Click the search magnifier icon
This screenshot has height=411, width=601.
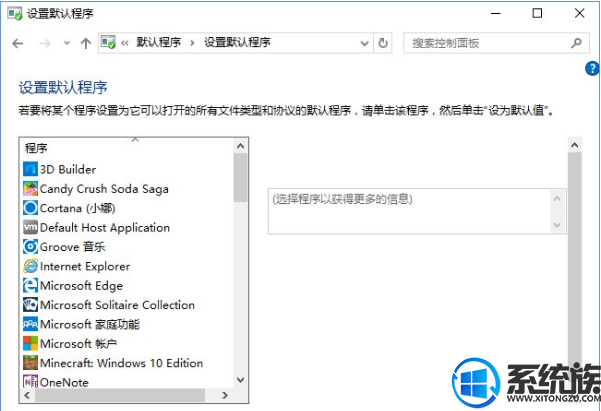coord(576,43)
